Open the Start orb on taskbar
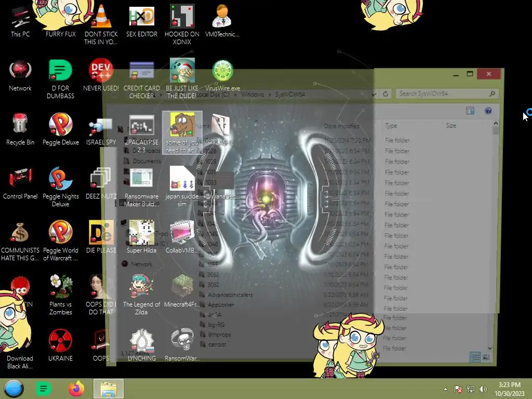The width and height of the screenshot is (532, 399). (x=14, y=389)
